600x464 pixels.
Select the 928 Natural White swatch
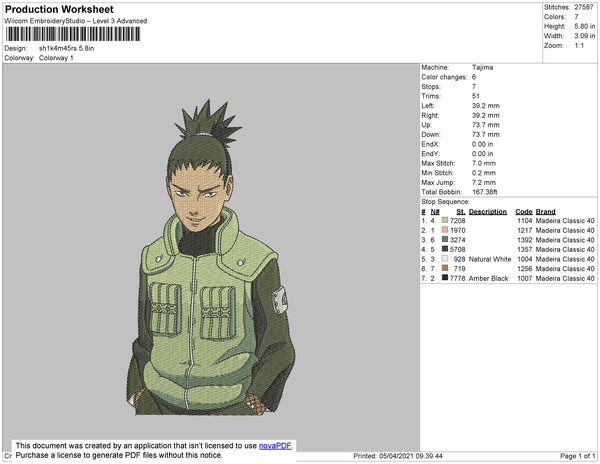(445, 259)
